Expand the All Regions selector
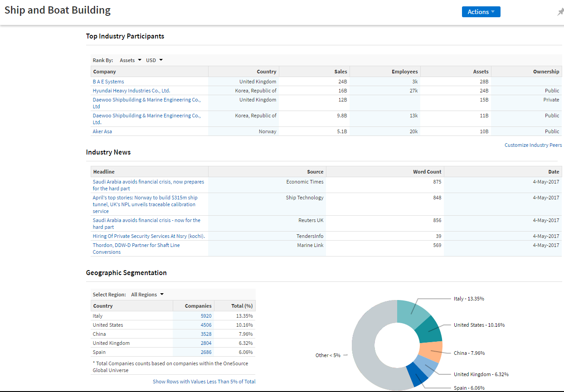564x392 pixels. click(x=147, y=295)
